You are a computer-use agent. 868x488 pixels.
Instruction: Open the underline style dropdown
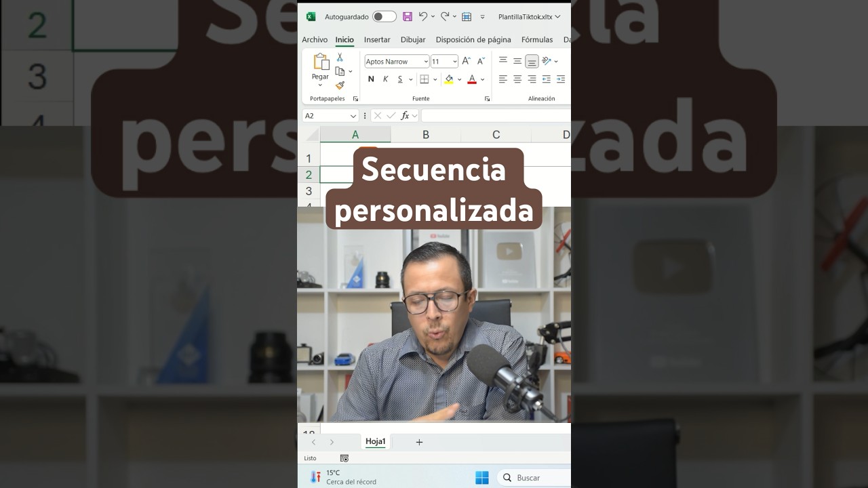(411, 79)
